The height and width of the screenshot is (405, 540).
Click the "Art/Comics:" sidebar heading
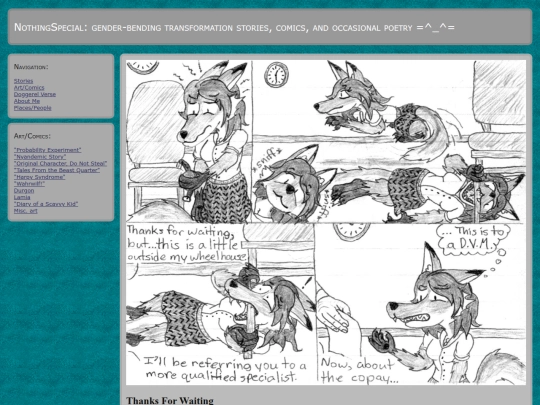pyautogui.click(x=32, y=136)
